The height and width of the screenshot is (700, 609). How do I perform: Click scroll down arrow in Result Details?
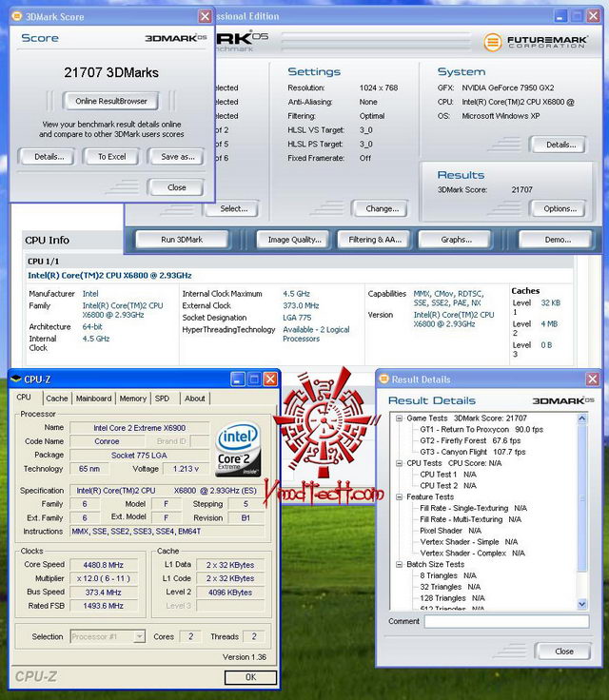click(581, 605)
